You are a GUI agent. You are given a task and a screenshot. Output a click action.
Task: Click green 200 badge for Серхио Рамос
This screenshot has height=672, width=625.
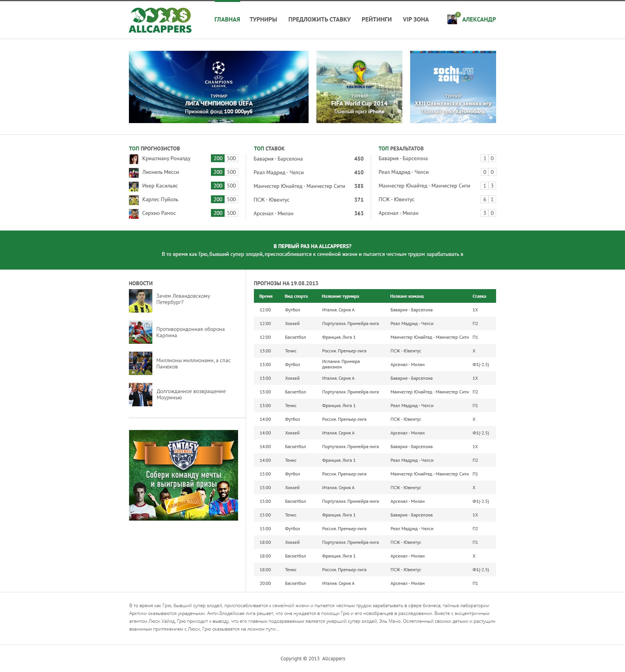click(218, 213)
